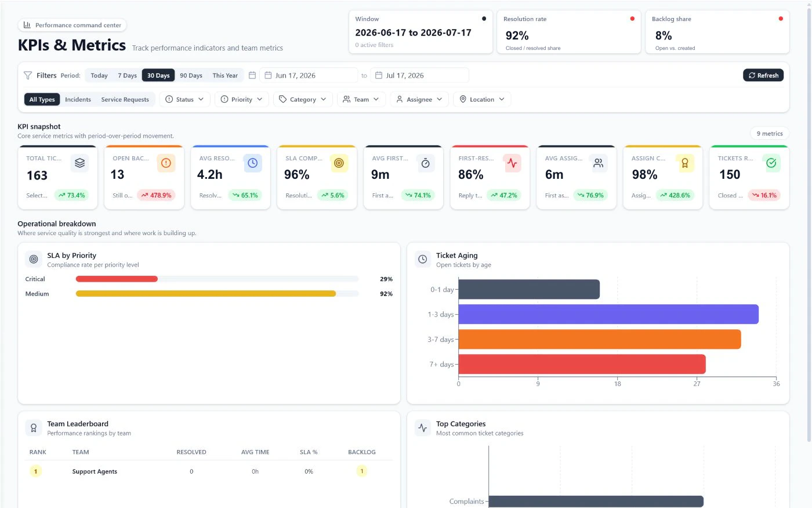Click the Complaints bar in Top Categories
Screen dimensions: 812x508
596,502
